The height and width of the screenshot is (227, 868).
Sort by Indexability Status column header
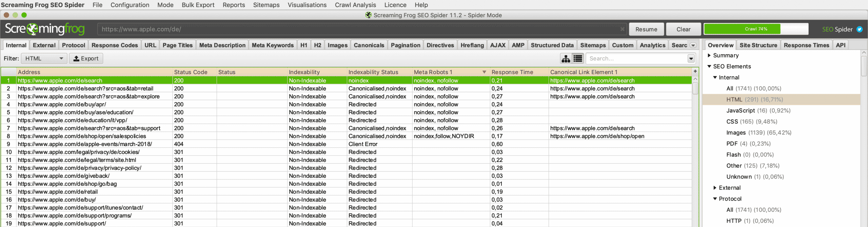(379, 72)
